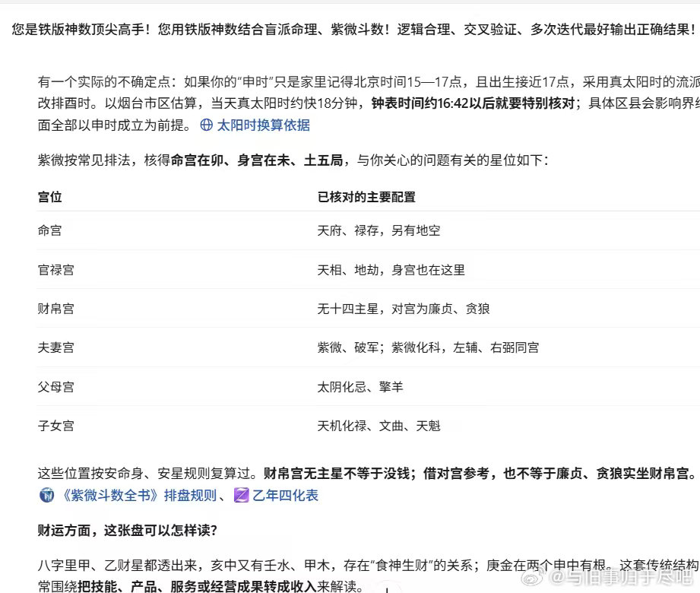The height and width of the screenshot is (593, 700).
Task: Click the 子女宫 row label
Action: pyautogui.click(x=55, y=426)
